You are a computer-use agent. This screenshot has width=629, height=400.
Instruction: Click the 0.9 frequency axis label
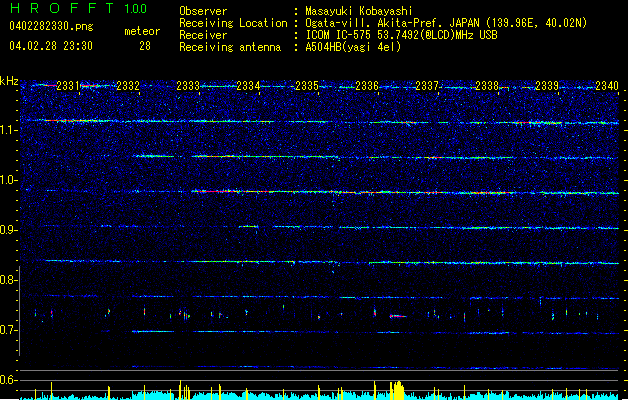8,230
